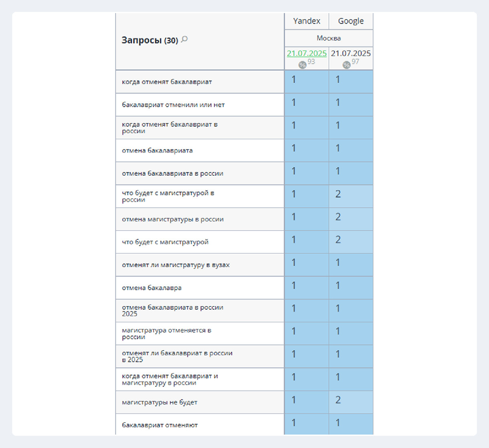Image resolution: width=489 pixels, height=448 pixels.
Task: Click the percent icon under Yandex date
Action: pyautogui.click(x=302, y=65)
